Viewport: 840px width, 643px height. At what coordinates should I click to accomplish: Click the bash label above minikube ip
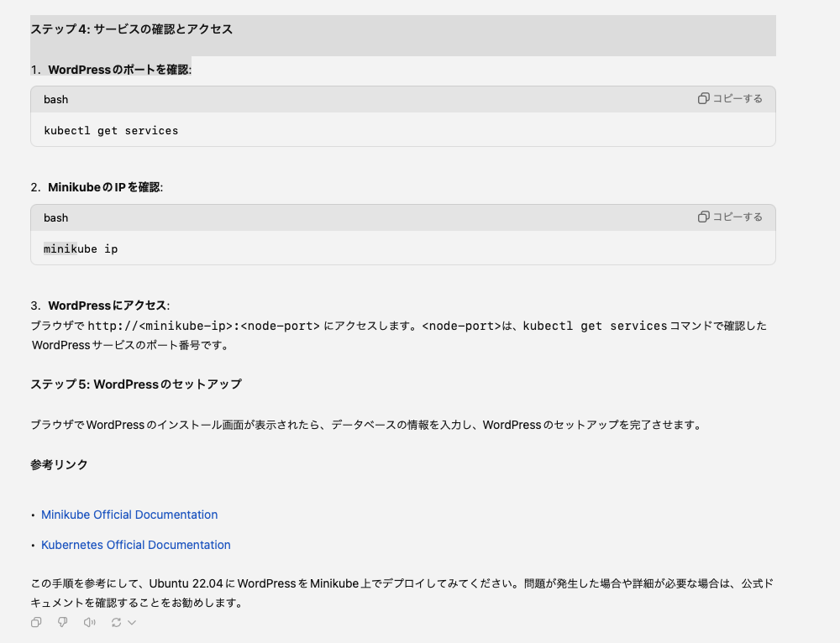55,218
